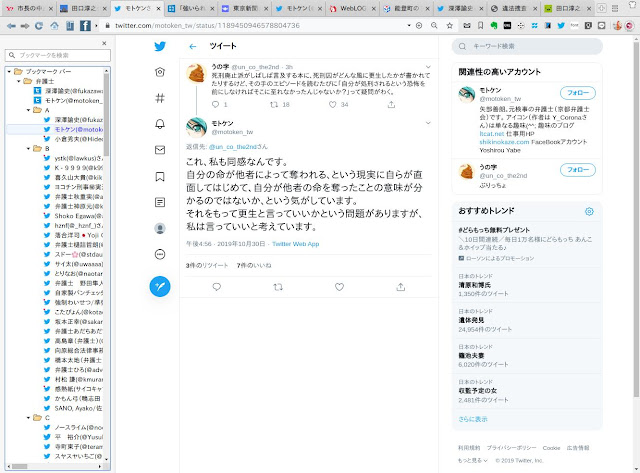
Task: Open the Bookmarks icon in Twitter sidebar
Action: click(x=160, y=176)
